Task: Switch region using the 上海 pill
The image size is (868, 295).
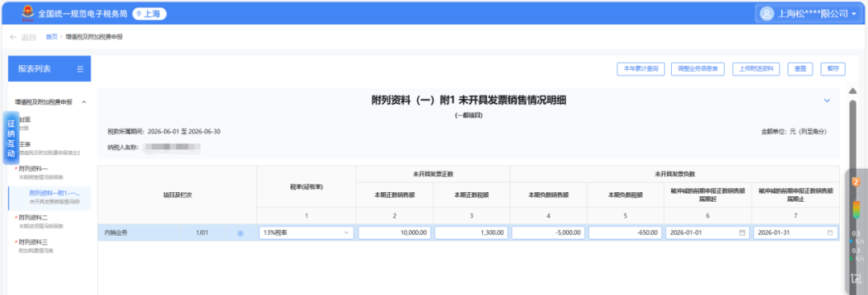Action: coord(149,14)
